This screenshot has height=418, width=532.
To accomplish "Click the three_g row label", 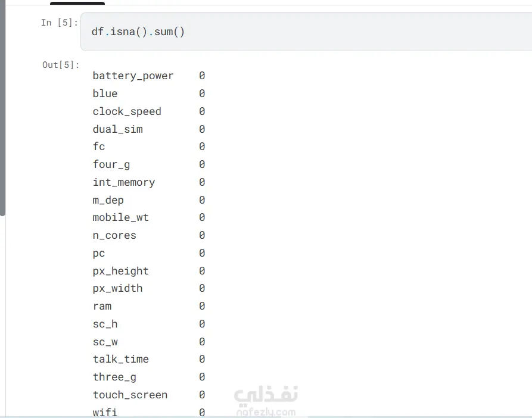I will click(x=114, y=377).
